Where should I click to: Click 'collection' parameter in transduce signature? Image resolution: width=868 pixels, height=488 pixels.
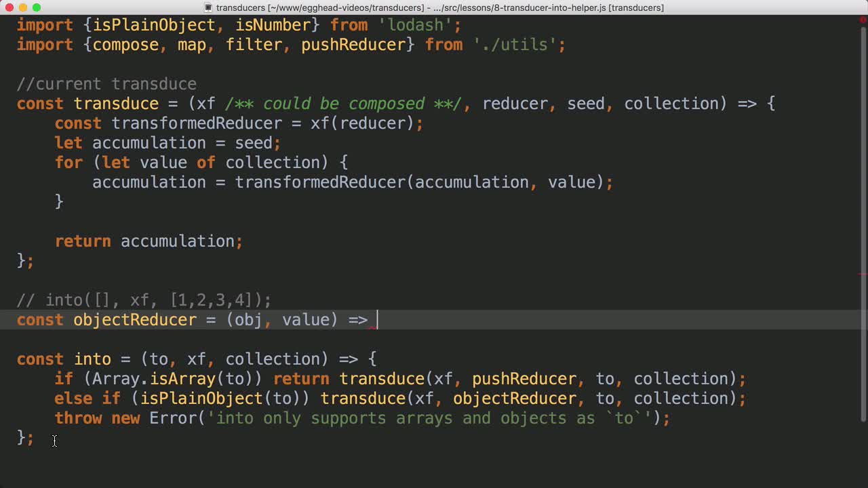click(671, 104)
